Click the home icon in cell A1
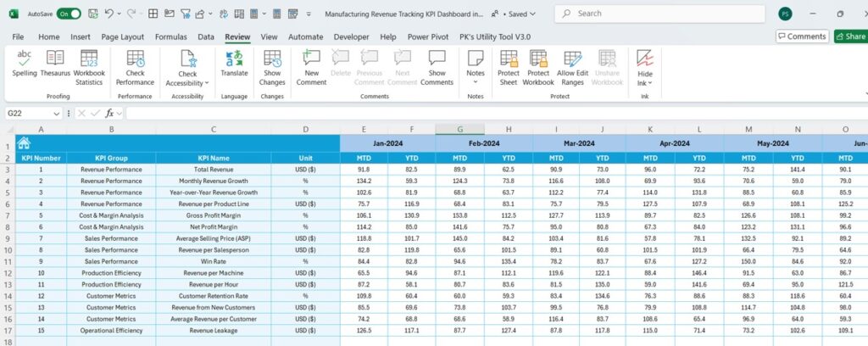This screenshot has height=346, width=868. (x=24, y=142)
